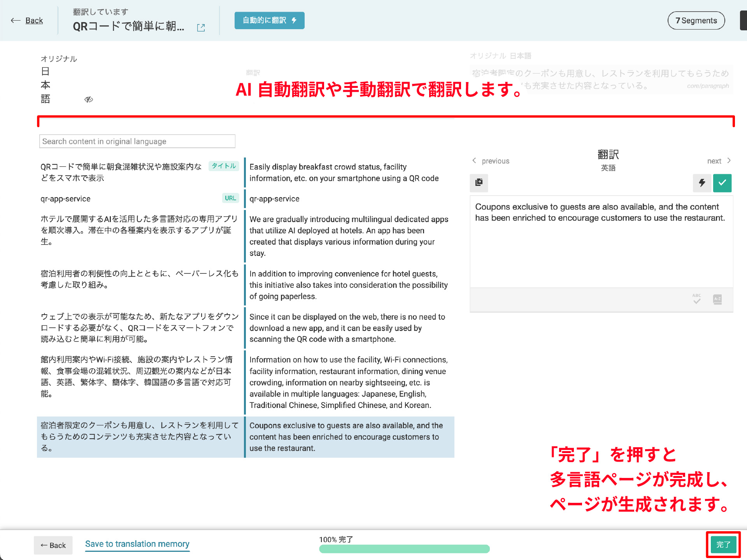747x560 pixels.
Task: Click the ABC spell check icon
Action: (x=696, y=299)
